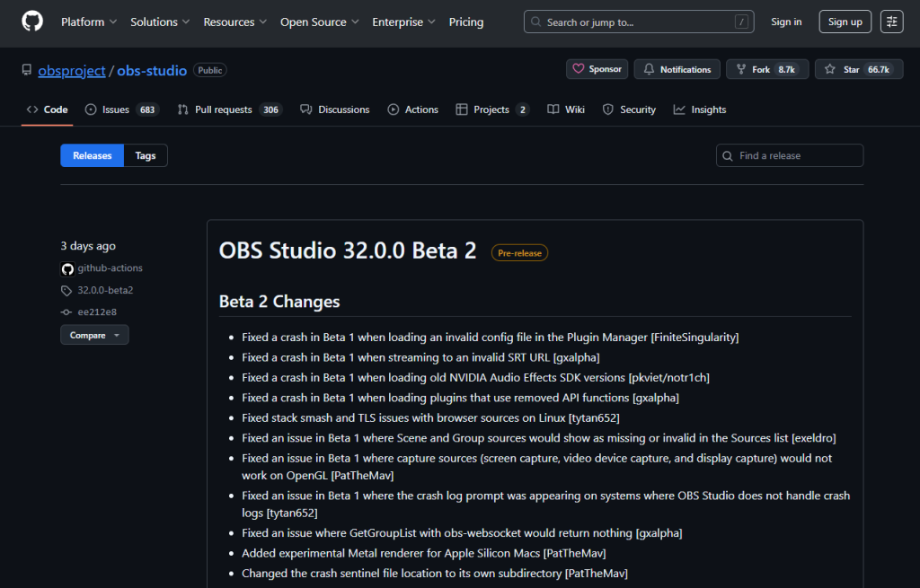Image resolution: width=920 pixels, height=588 pixels.
Task: Open the Solutions dropdown menu
Action: (160, 22)
